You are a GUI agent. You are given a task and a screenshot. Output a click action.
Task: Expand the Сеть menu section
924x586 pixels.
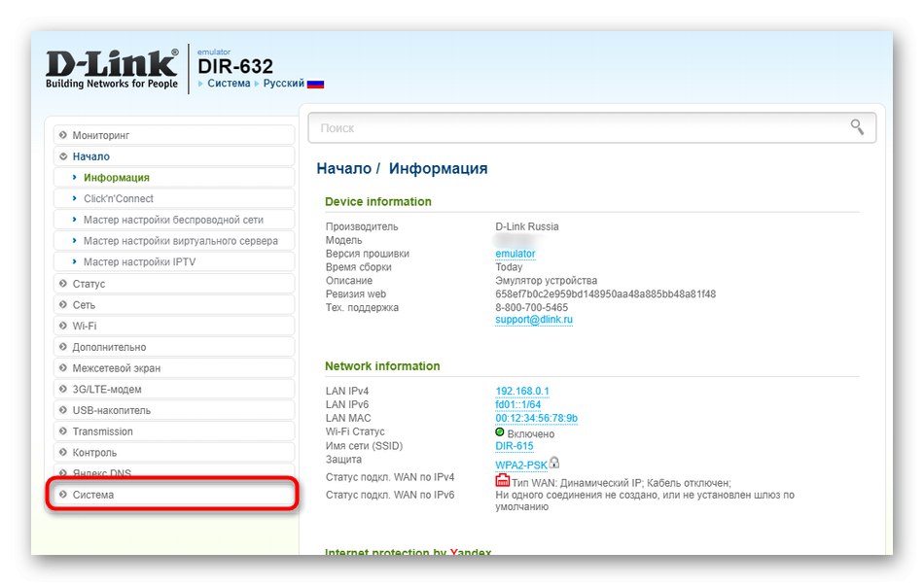click(x=174, y=304)
